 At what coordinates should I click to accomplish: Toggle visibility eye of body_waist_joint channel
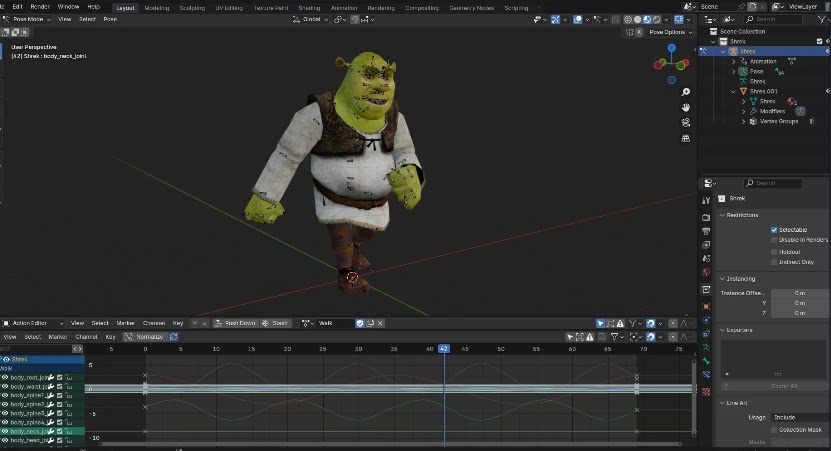point(5,387)
